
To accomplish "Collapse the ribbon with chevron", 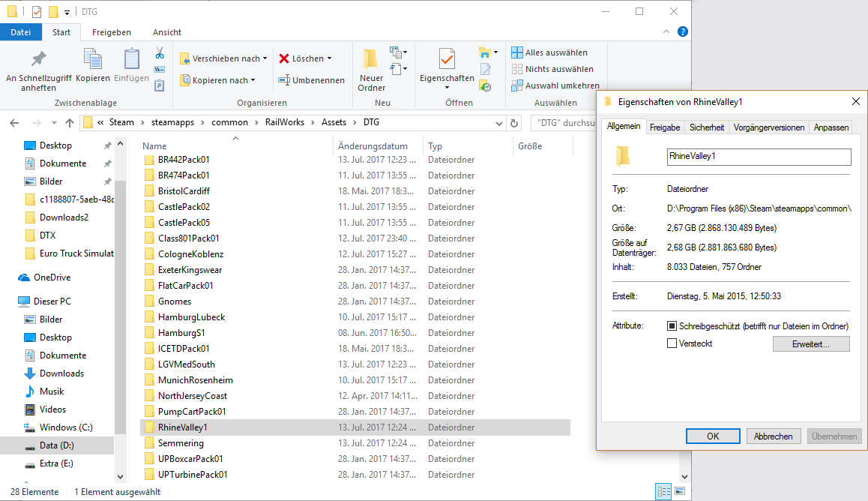I will pyautogui.click(x=666, y=32).
